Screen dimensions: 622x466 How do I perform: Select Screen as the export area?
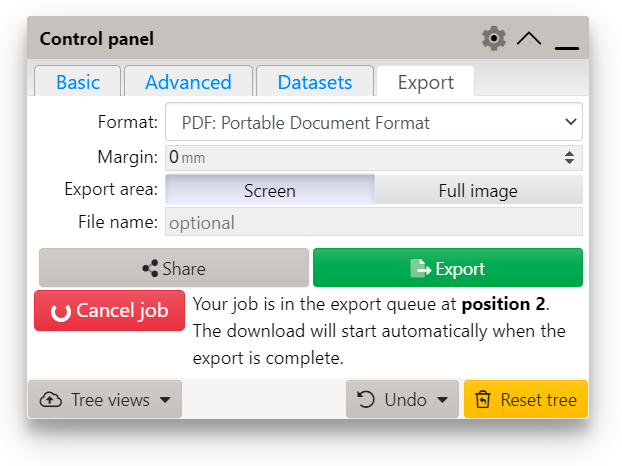click(269, 190)
